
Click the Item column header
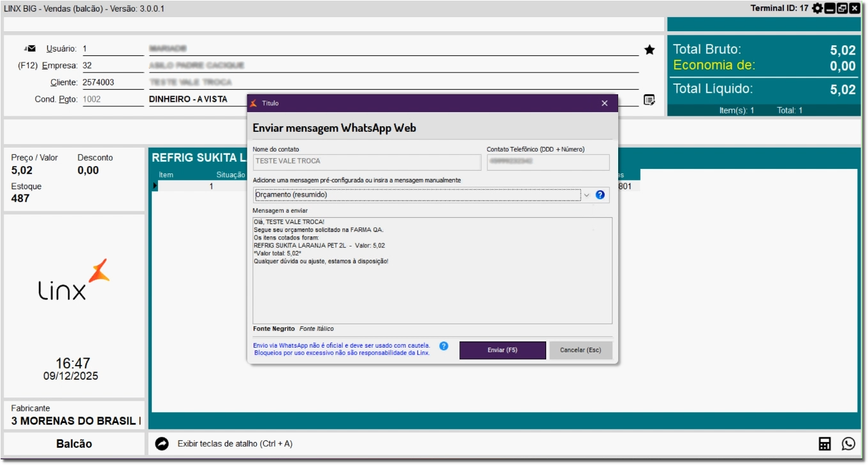[166, 175]
